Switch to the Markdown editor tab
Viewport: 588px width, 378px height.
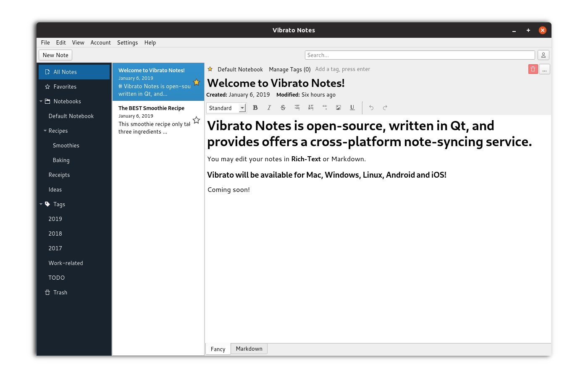pyautogui.click(x=249, y=349)
